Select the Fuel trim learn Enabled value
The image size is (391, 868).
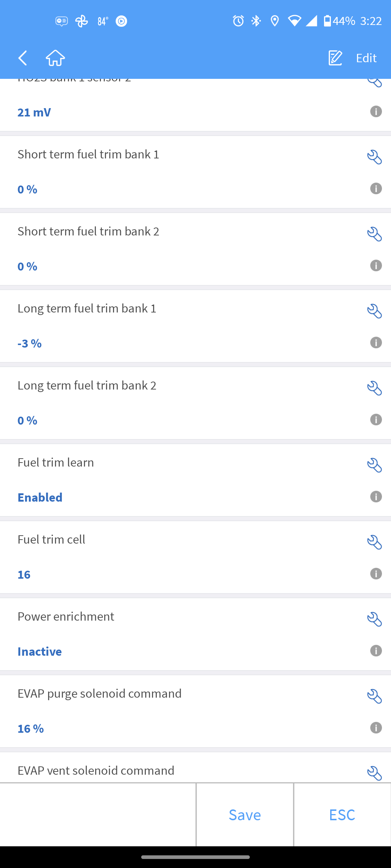tap(40, 497)
